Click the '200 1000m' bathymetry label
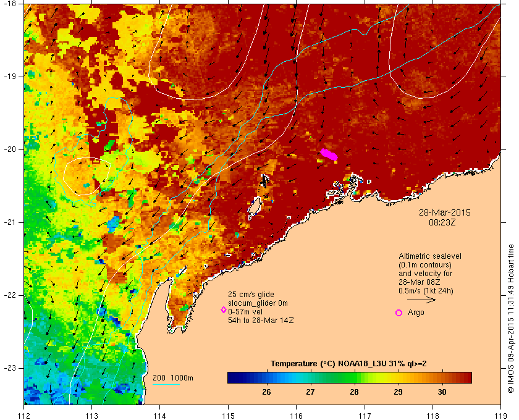 173,378
